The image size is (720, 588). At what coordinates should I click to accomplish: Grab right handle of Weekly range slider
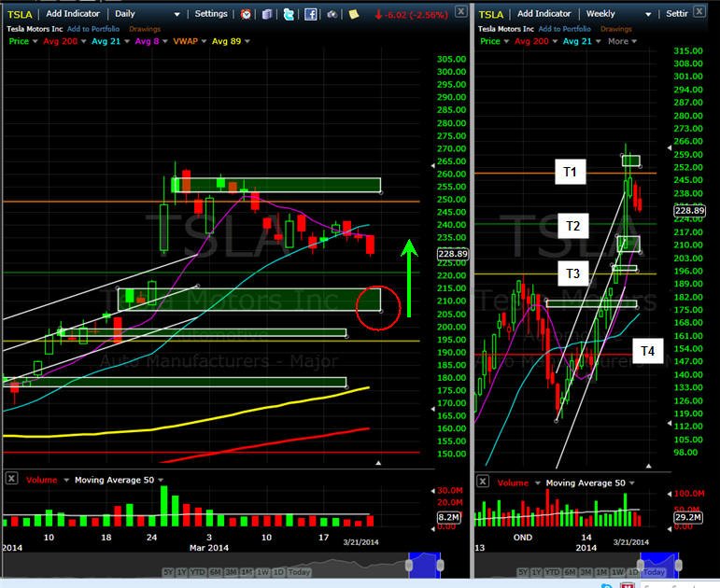[x=678, y=565]
